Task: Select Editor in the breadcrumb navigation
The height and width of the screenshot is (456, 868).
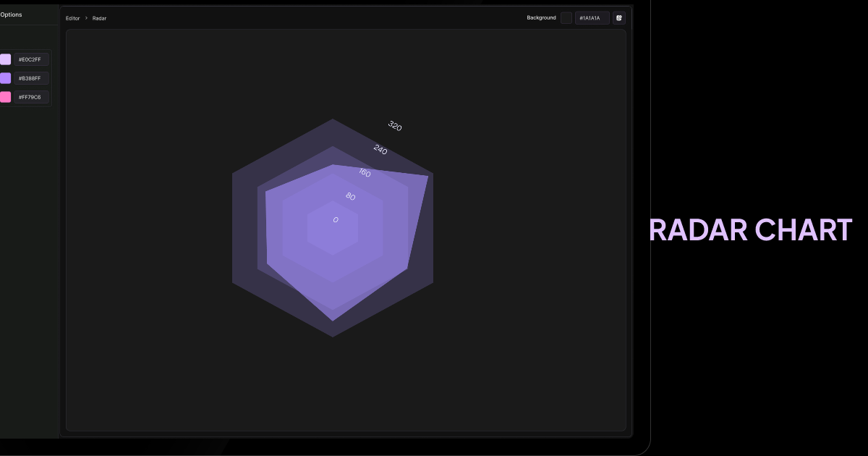Action: (x=72, y=18)
